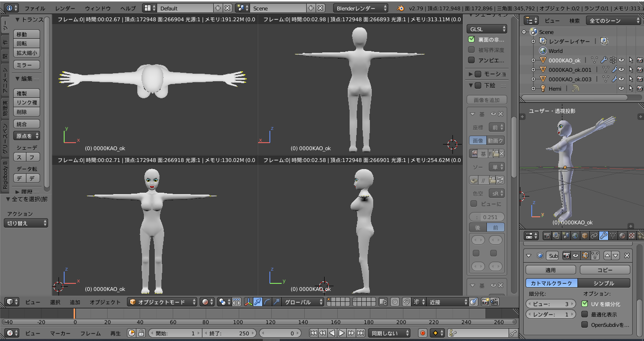Viewport: 644px width, 341px height.
Task: Click the camera icon next to Hemi
Action: click(x=640, y=89)
